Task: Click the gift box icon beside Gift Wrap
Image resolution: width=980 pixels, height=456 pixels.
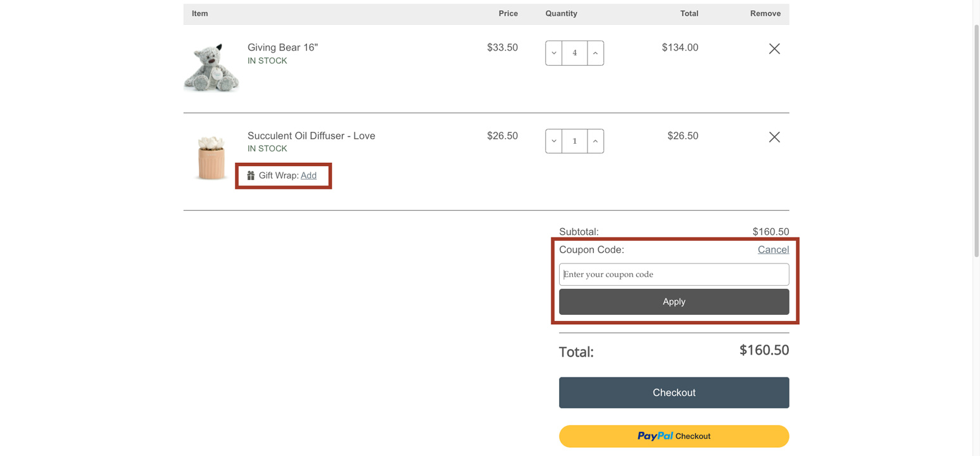Action: click(250, 175)
